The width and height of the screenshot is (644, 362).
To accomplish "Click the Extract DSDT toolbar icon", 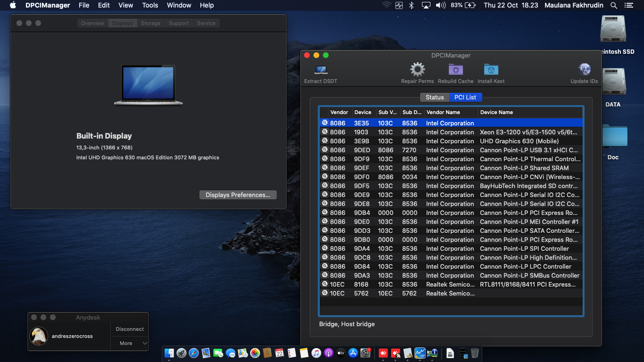I will click(x=321, y=71).
